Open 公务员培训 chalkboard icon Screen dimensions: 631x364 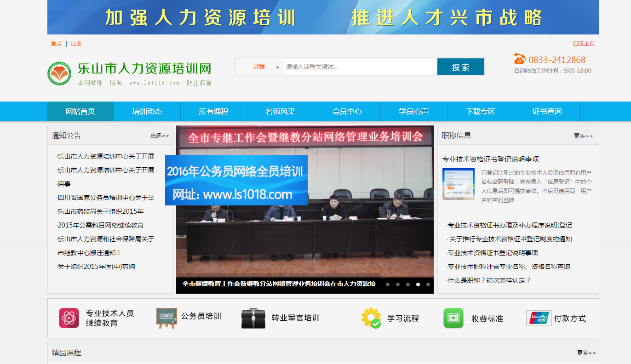coord(166,318)
